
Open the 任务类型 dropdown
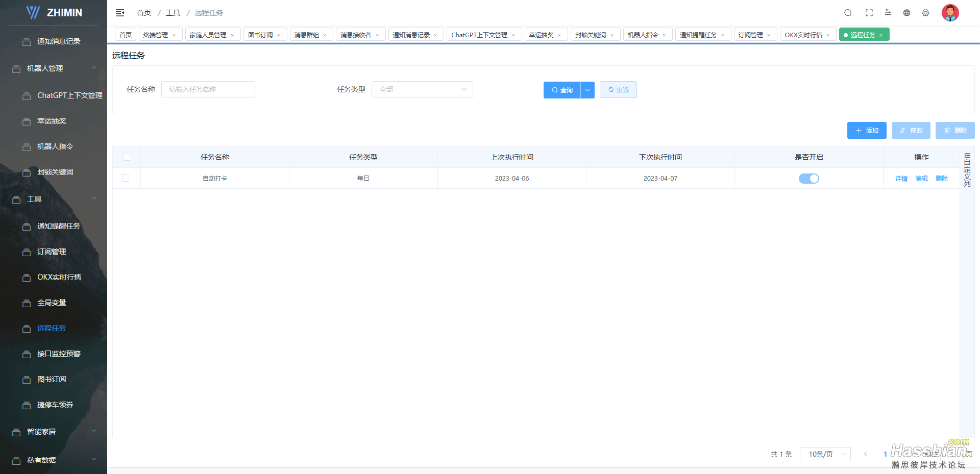pyautogui.click(x=422, y=89)
